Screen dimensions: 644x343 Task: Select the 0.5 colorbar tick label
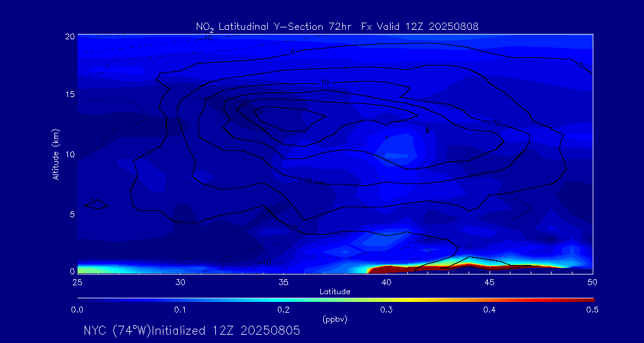coord(592,310)
